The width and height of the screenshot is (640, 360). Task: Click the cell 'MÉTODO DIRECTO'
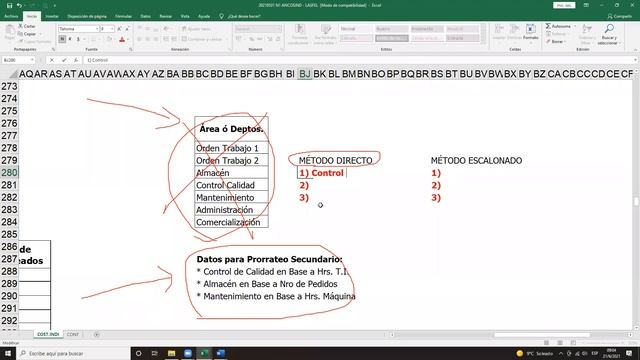click(335, 160)
